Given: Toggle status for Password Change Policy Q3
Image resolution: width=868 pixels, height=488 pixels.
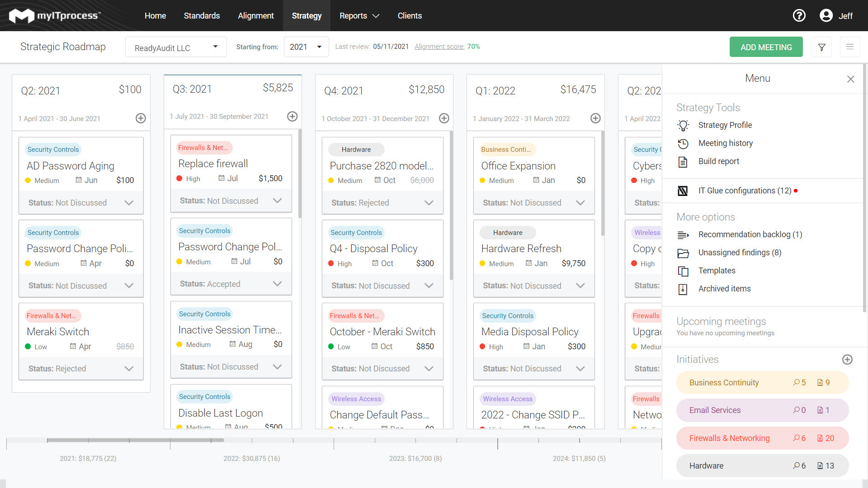Looking at the screenshot, I should (x=278, y=284).
